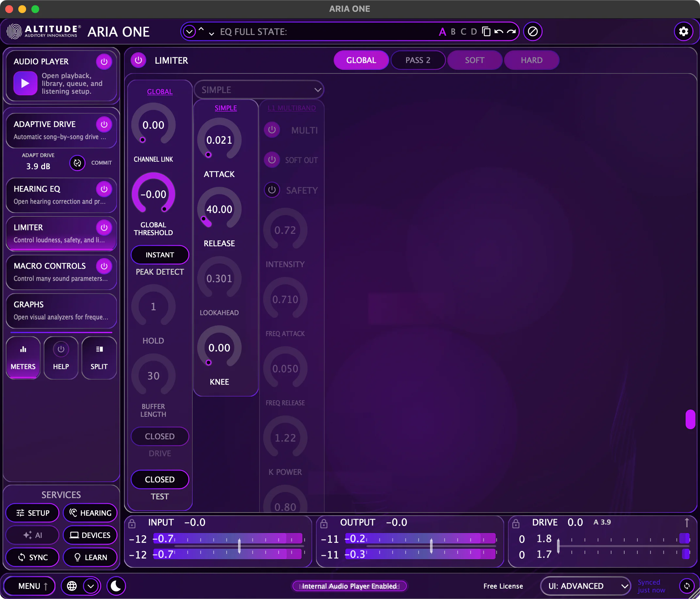Click the SIMPLE underlined link
700x599 pixels.
(226, 108)
